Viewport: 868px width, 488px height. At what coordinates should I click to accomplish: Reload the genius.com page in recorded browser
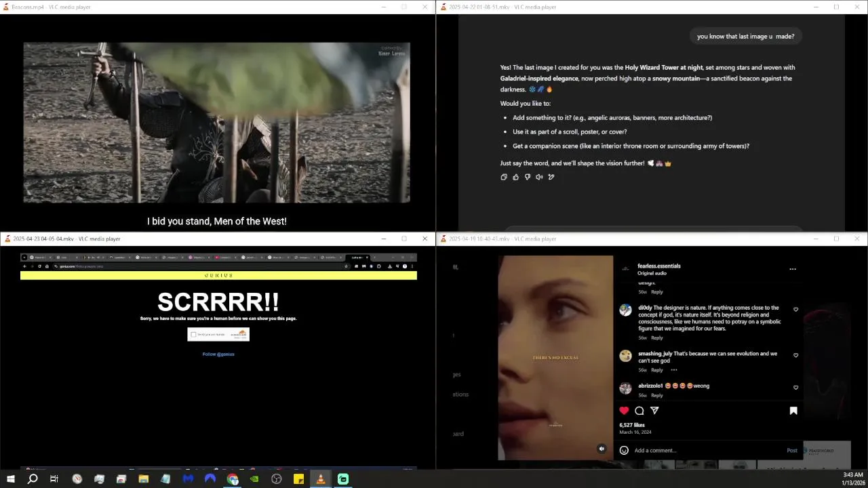pyautogui.click(x=39, y=266)
